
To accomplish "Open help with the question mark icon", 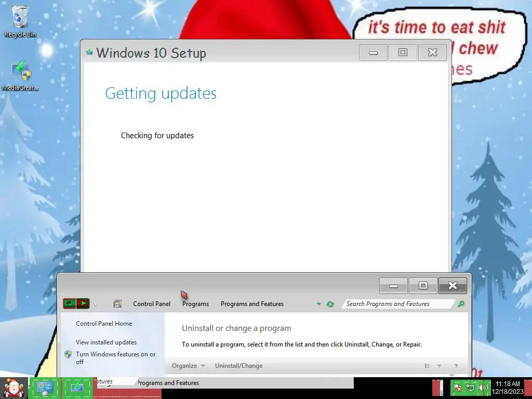I will click(456, 366).
